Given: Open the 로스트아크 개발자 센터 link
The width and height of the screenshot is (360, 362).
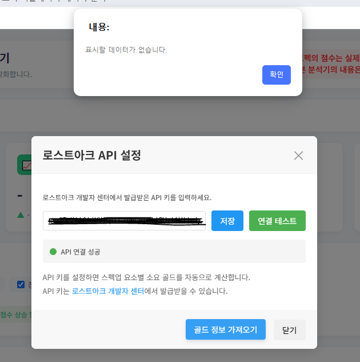Looking at the screenshot, I should click(x=108, y=291).
